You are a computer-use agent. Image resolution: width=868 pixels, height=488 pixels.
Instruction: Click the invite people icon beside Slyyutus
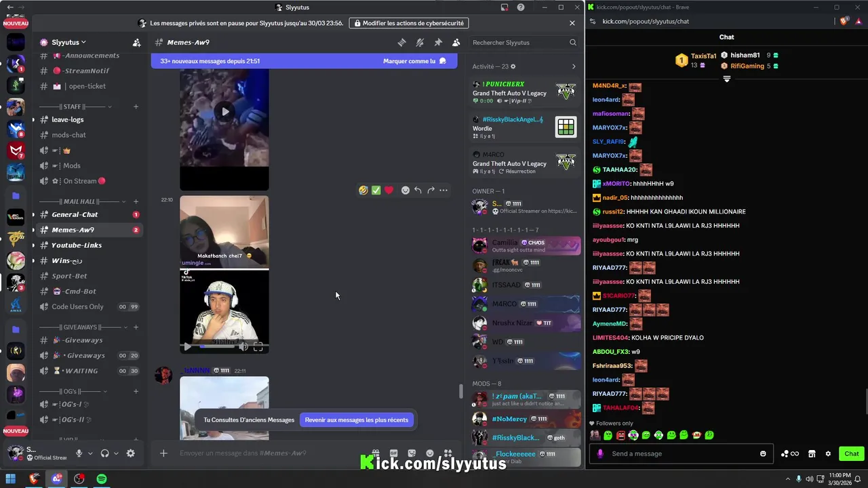coord(136,42)
